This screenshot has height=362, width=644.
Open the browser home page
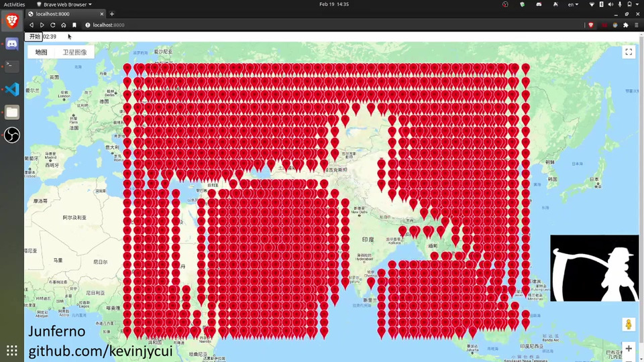[64, 25]
